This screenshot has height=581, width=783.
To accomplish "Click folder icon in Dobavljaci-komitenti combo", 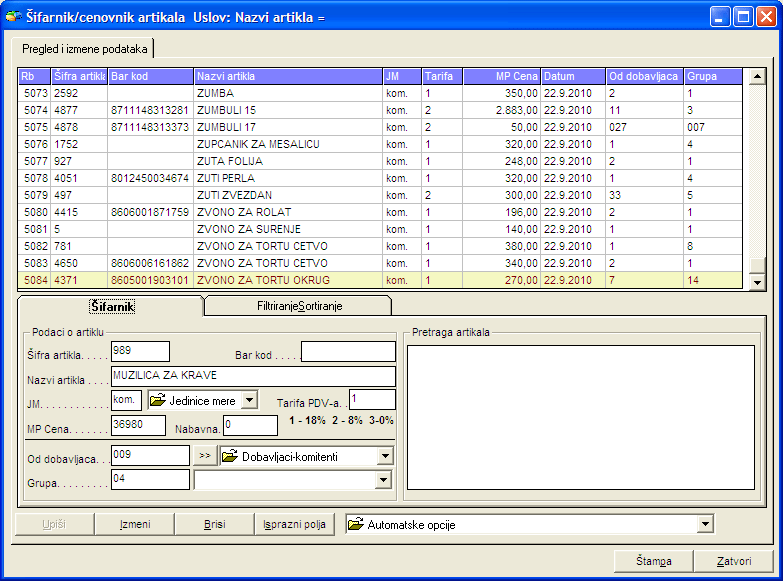I will pos(230,456).
